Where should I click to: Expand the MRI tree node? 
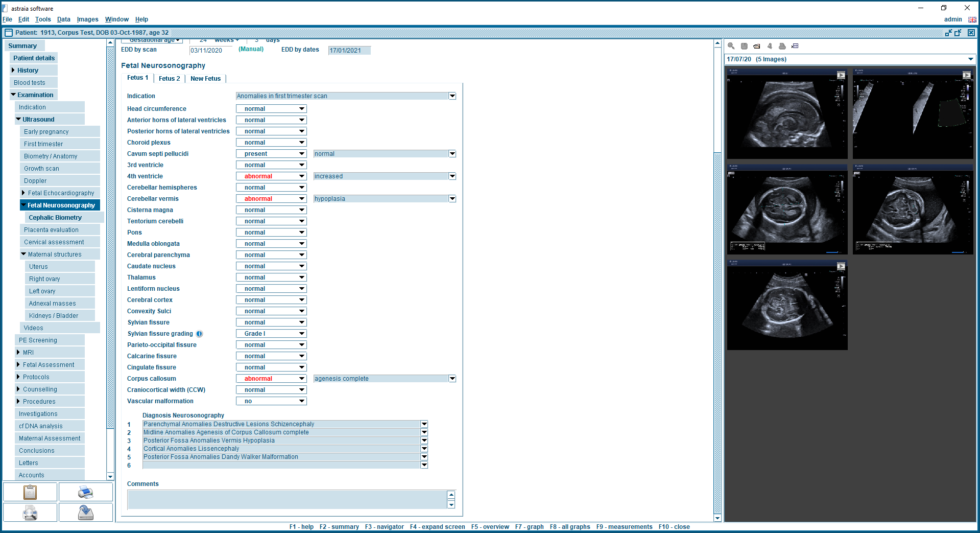pos(18,352)
